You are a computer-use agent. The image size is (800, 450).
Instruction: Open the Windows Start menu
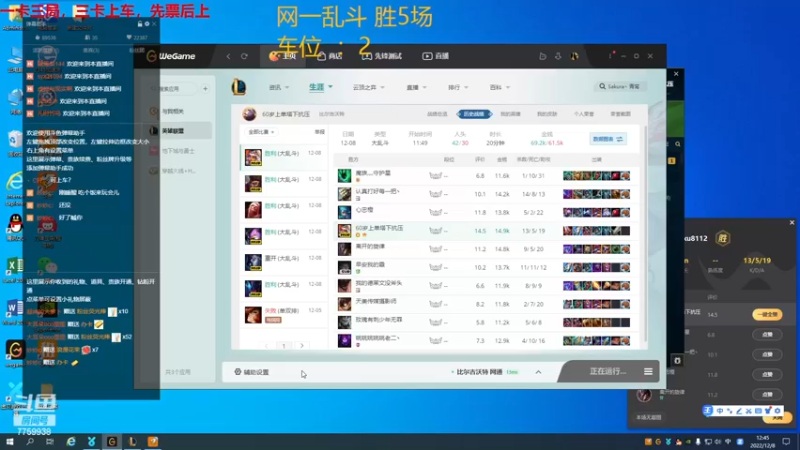[x=10, y=442]
